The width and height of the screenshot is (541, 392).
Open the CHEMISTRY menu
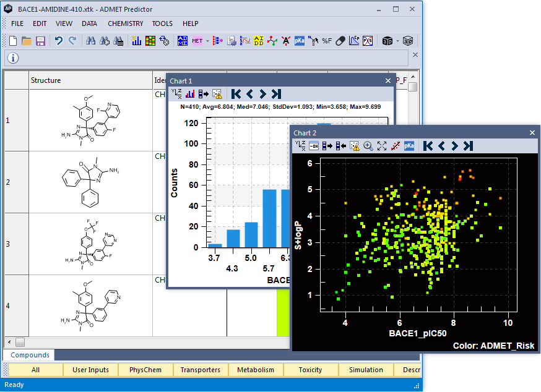(x=125, y=23)
